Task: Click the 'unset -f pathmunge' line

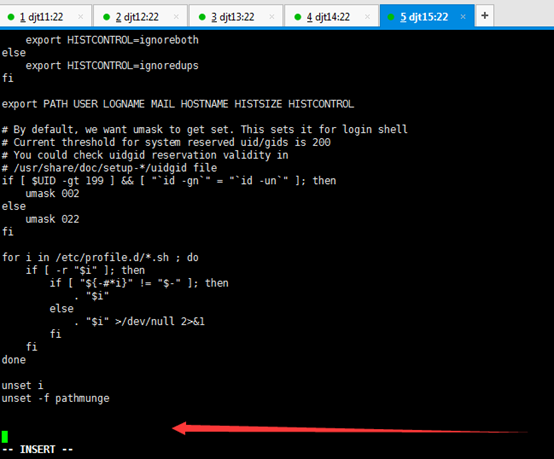Action: pos(55,399)
